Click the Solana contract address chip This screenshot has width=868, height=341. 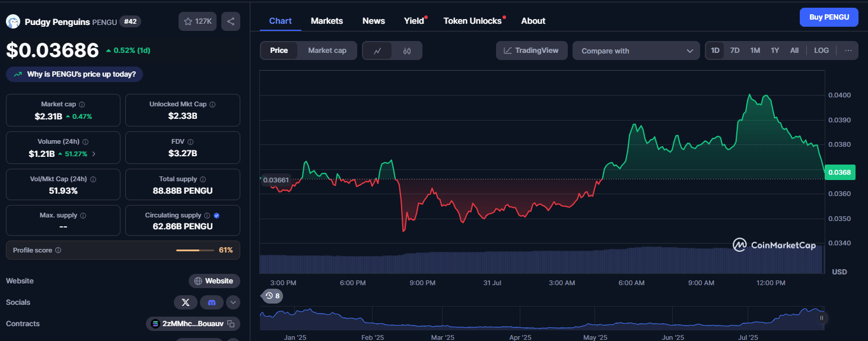point(193,324)
